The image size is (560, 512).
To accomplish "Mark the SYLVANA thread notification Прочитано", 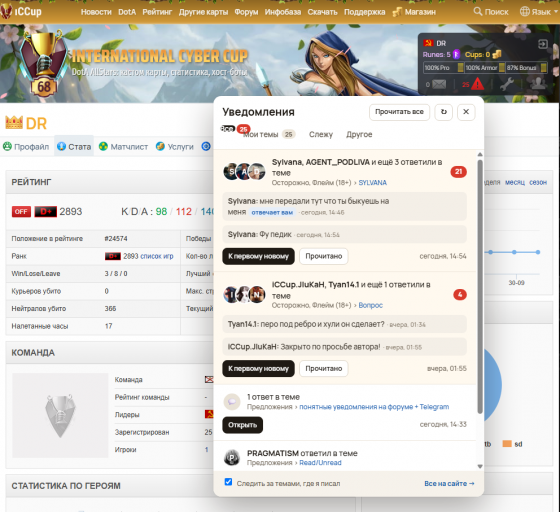I will point(324,256).
